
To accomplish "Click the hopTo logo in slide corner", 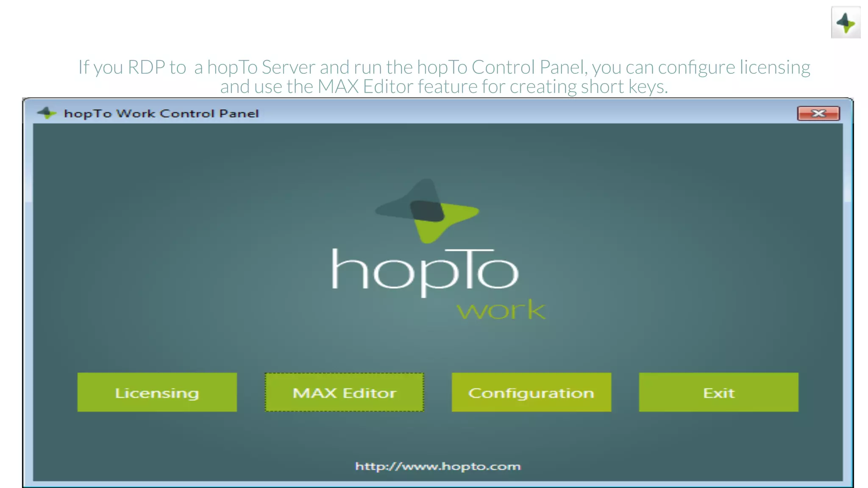I will (846, 22).
